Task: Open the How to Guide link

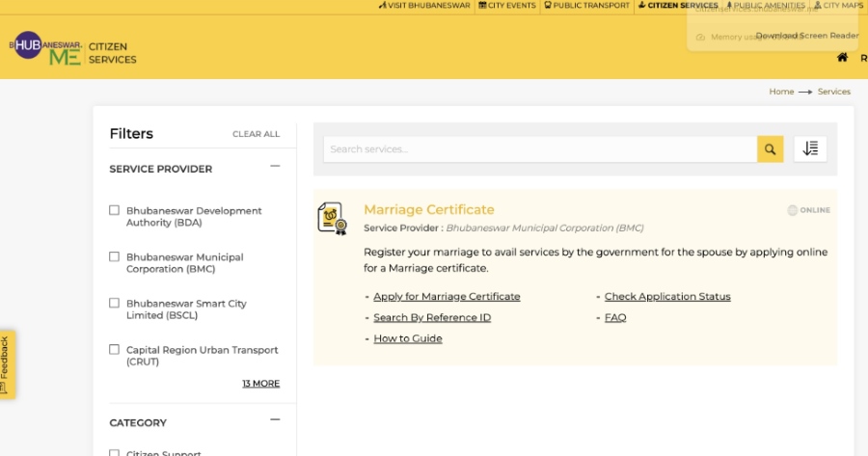Action: pyautogui.click(x=408, y=338)
